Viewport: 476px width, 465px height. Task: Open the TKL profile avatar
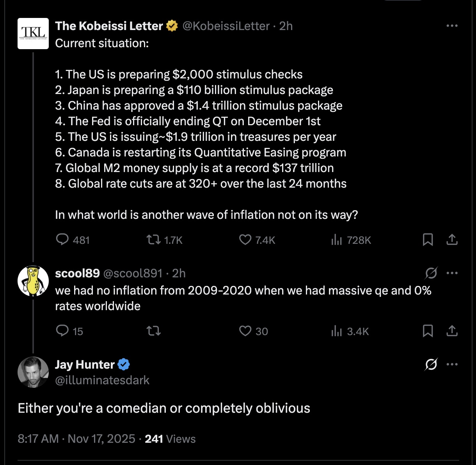(x=33, y=34)
